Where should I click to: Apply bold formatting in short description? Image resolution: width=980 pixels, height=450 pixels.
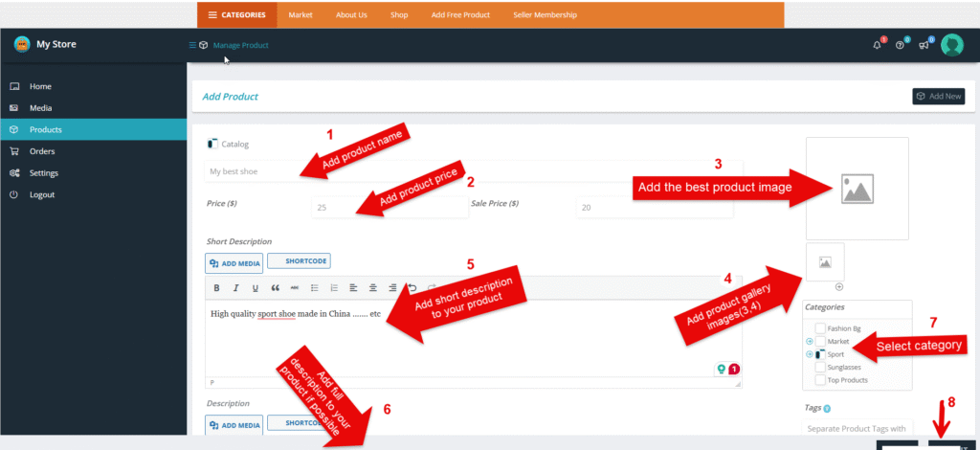(216, 287)
